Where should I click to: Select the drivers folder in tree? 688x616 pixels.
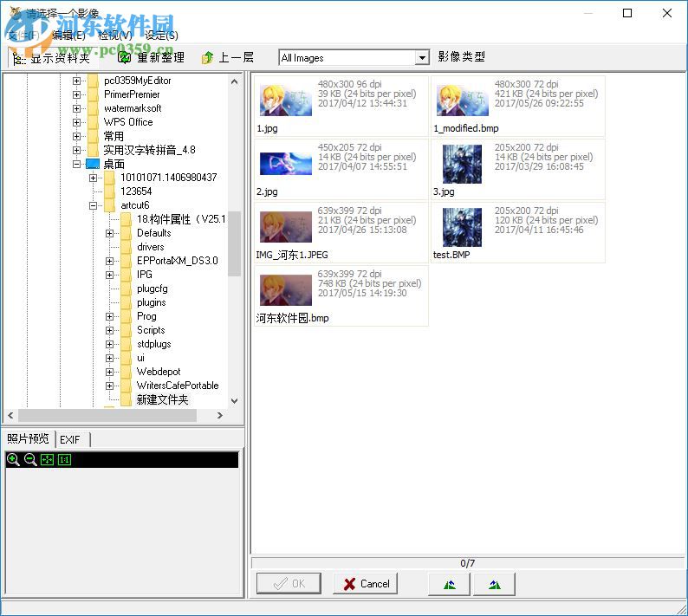[151, 247]
